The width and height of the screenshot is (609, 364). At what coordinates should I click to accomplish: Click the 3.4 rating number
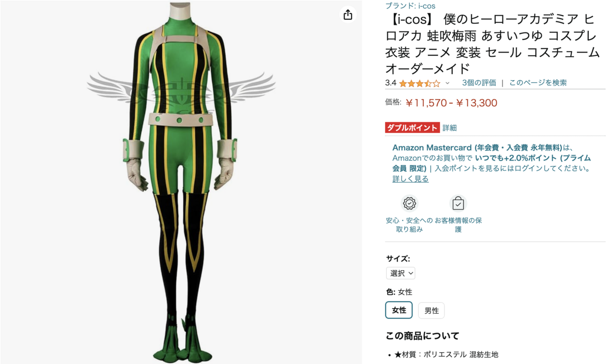tap(390, 83)
